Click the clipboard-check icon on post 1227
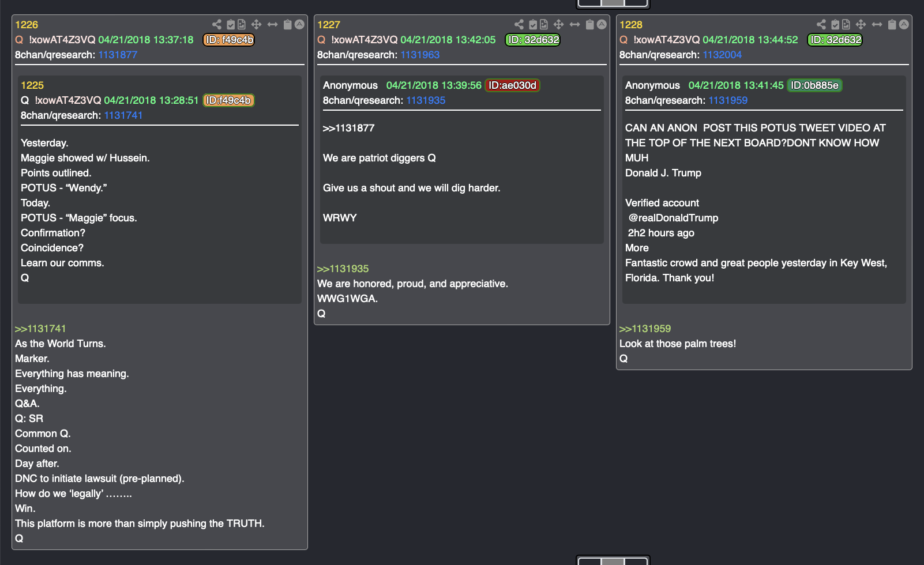 pyautogui.click(x=533, y=24)
